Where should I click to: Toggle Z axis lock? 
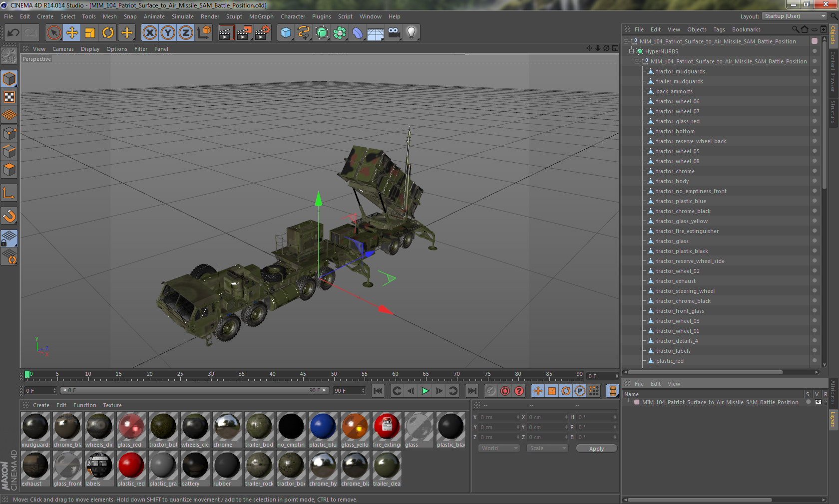click(x=185, y=33)
